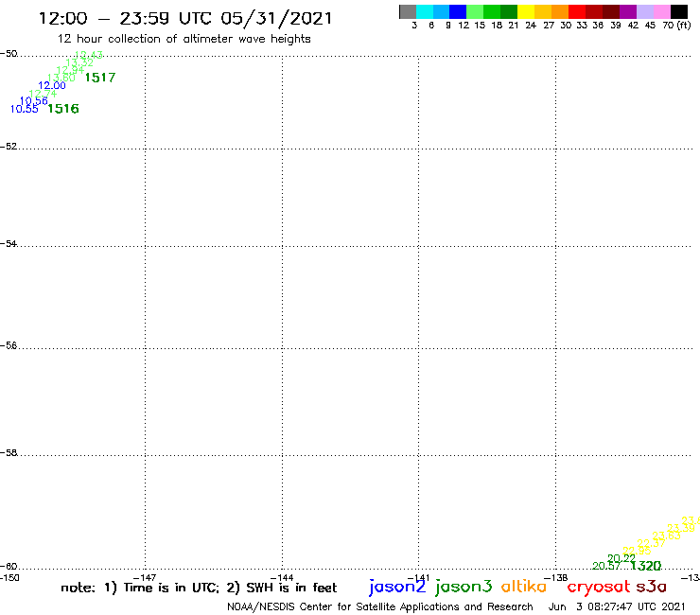Click the green wave height 20.57
700x615 pixels.
pos(606,566)
